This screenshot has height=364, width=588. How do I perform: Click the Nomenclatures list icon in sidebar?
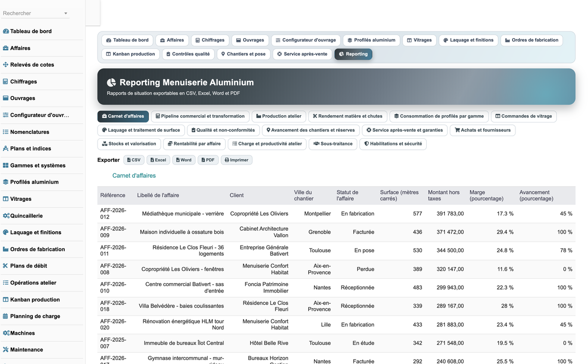coord(6,132)
